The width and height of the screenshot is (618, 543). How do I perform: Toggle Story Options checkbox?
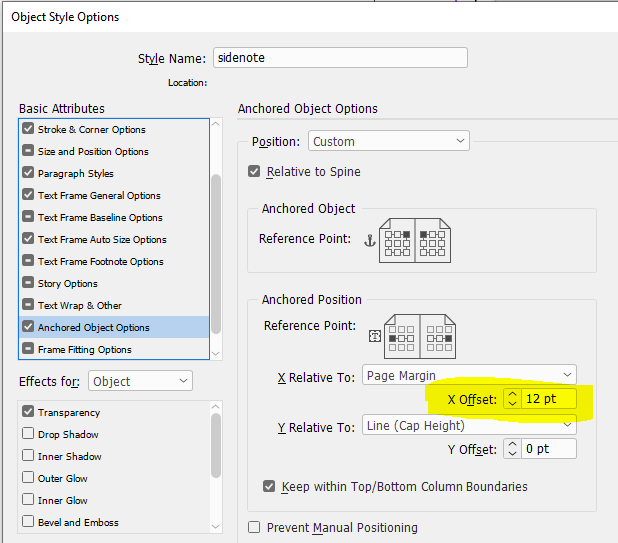28,283
